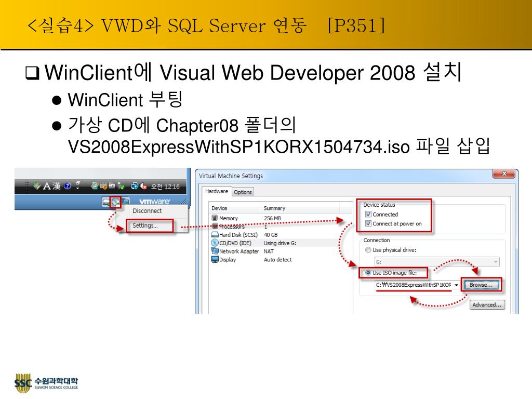
Task: Click the muted volume tray icon
Action: click(143, 187)
